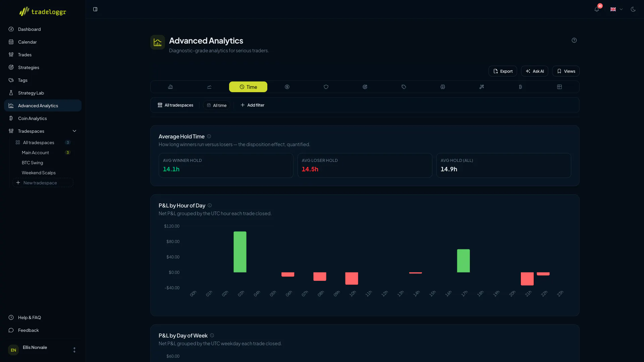
Task: Open the target strategies tab
Action: pyautogui.click(x=365, y=87)
